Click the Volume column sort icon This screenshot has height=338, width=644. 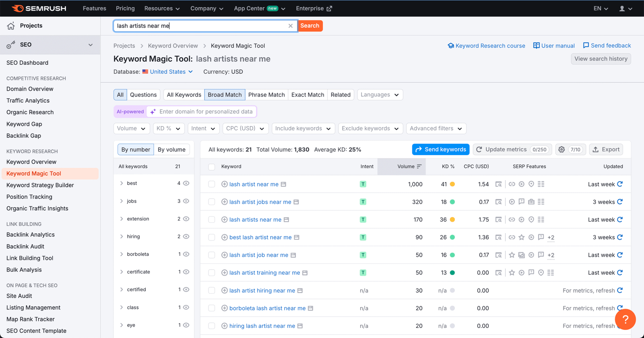point(419,166)
